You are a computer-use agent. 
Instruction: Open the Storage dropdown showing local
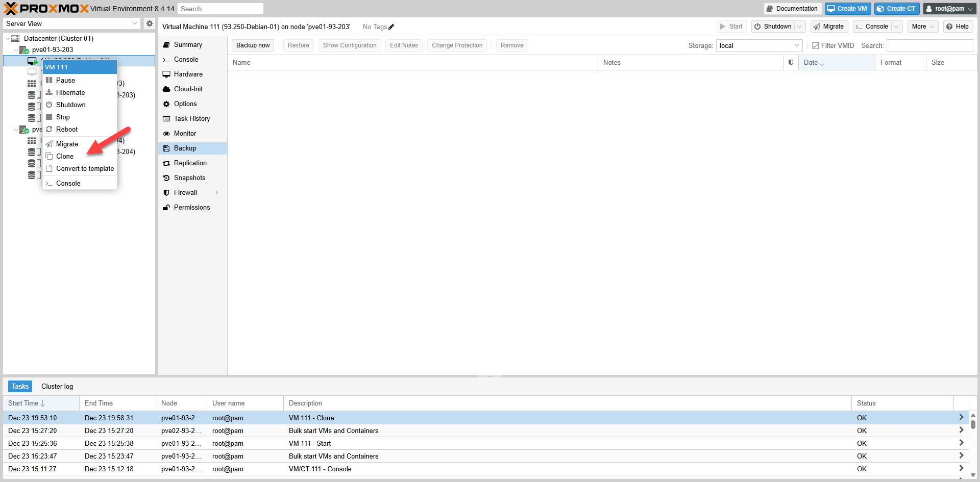point(758,46)
